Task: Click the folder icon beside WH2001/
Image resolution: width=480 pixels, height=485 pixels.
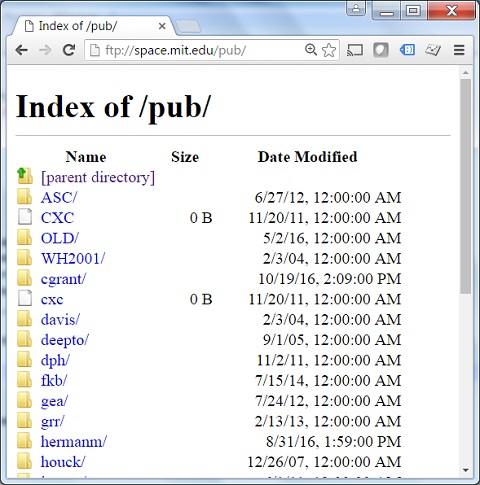Action: [25, 257]
